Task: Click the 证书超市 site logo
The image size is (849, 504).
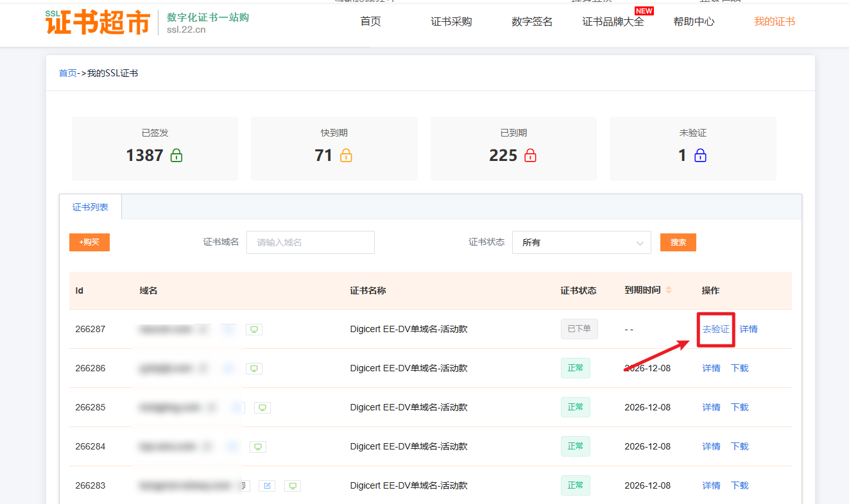Action: pyautogui.click(x=97, y=22)
